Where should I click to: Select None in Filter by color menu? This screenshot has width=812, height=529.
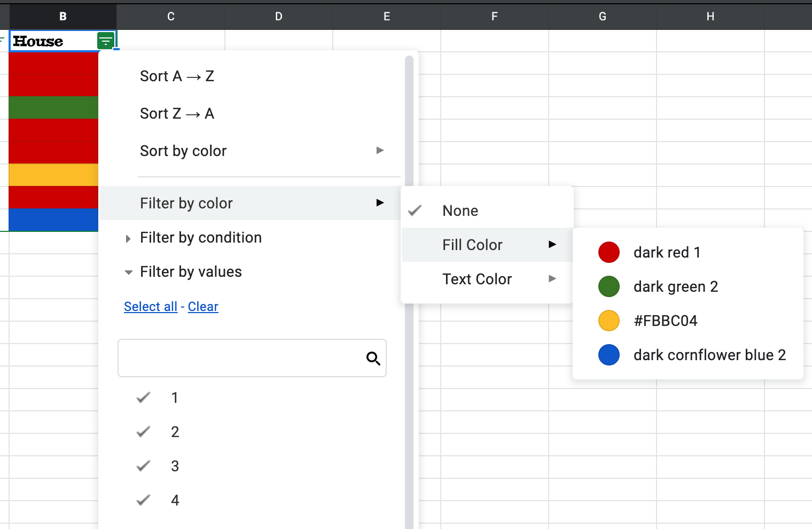pos(460,211)
